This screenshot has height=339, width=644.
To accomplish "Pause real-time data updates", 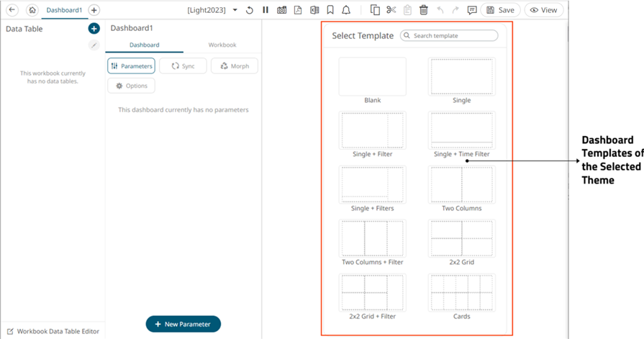I will point(266,10).
